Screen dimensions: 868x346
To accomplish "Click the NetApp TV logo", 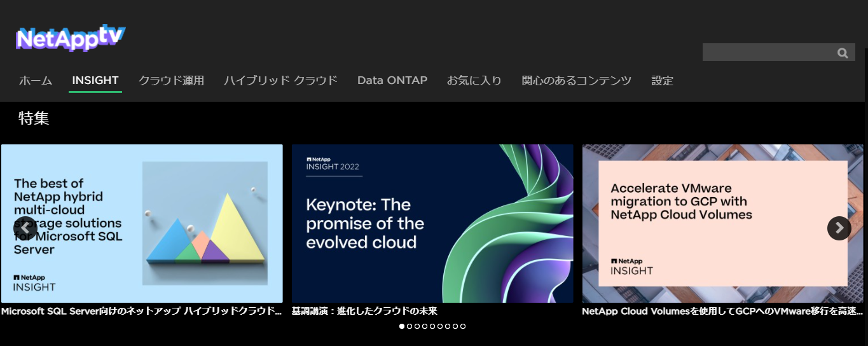I will [x=71, y=38].
